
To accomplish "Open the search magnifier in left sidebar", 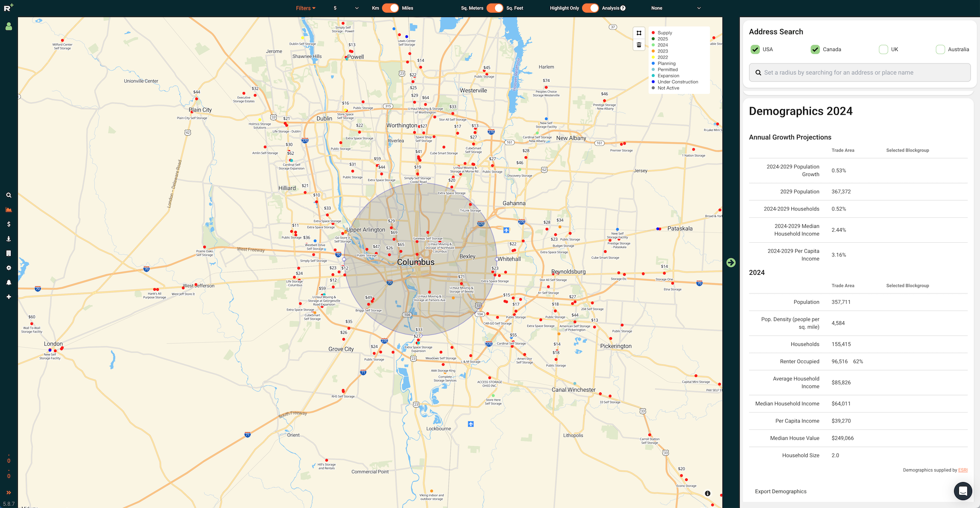I will (x=8, y=195).
